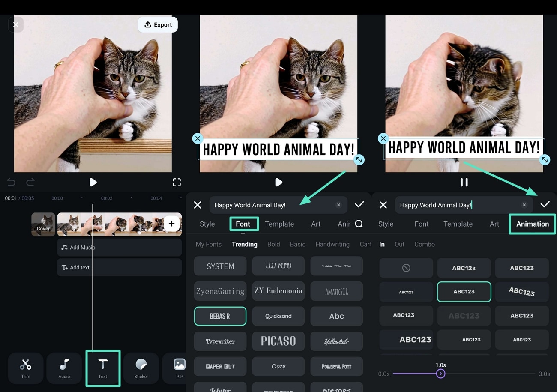Enter fullscreen preview mode
Viewport: 557px width, 392px height.
[x=177, y=182]
